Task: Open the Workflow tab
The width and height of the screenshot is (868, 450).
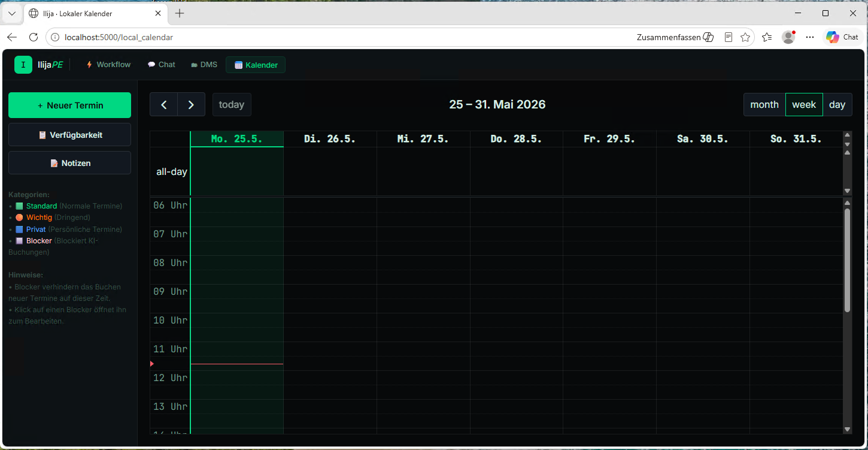Action: [108, 65]
